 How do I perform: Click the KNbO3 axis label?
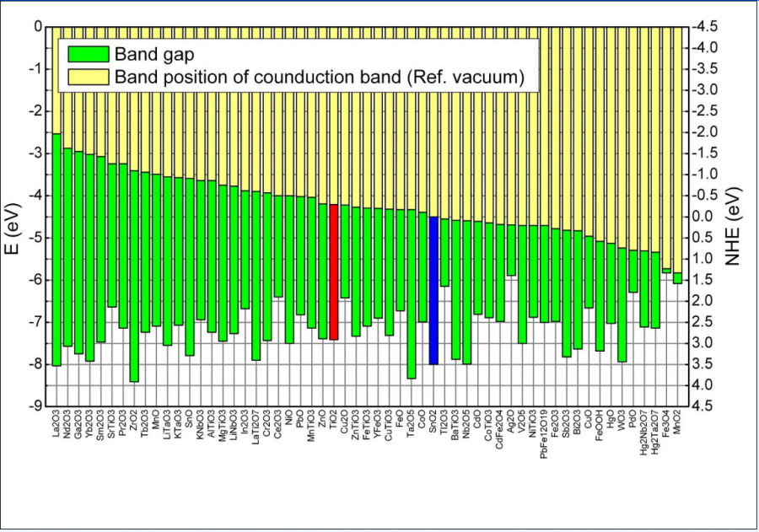(x=201, y=425)
